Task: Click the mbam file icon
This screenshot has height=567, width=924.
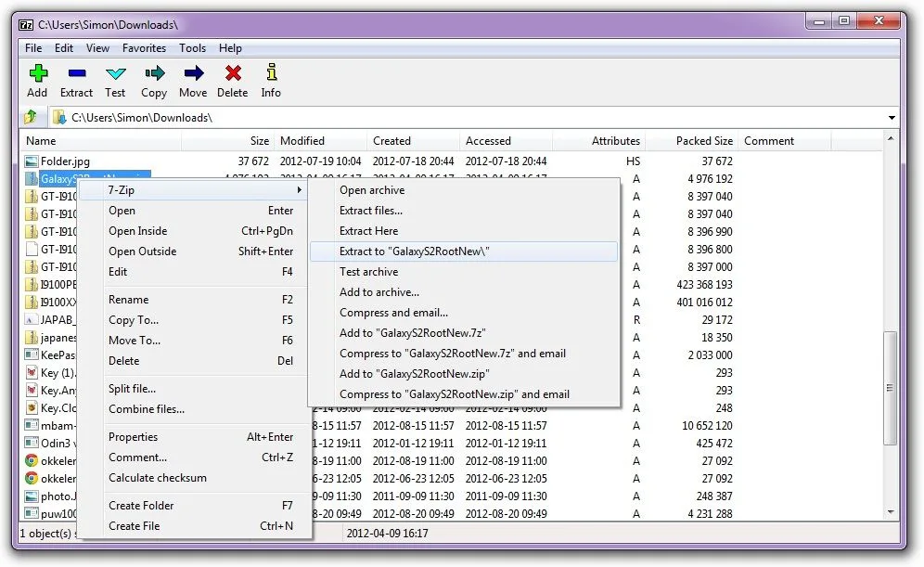Action: tap(32, 426)
